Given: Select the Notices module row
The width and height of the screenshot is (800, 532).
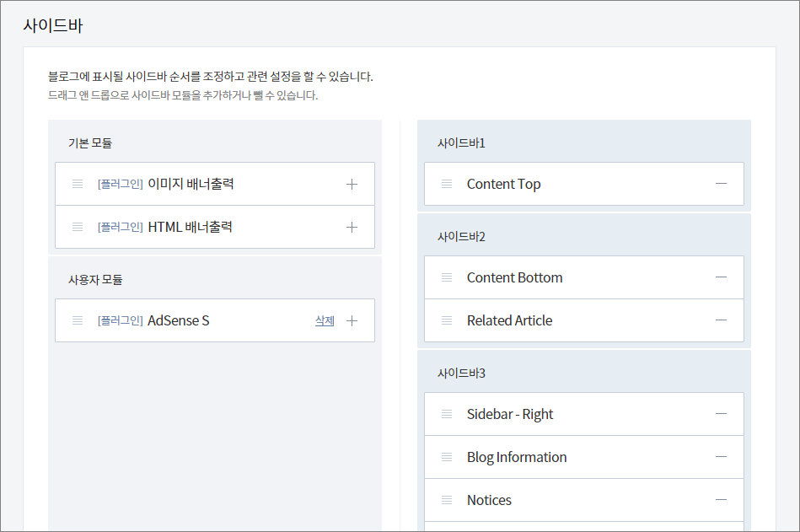Looking at the screenshot, I should [584, 500].
